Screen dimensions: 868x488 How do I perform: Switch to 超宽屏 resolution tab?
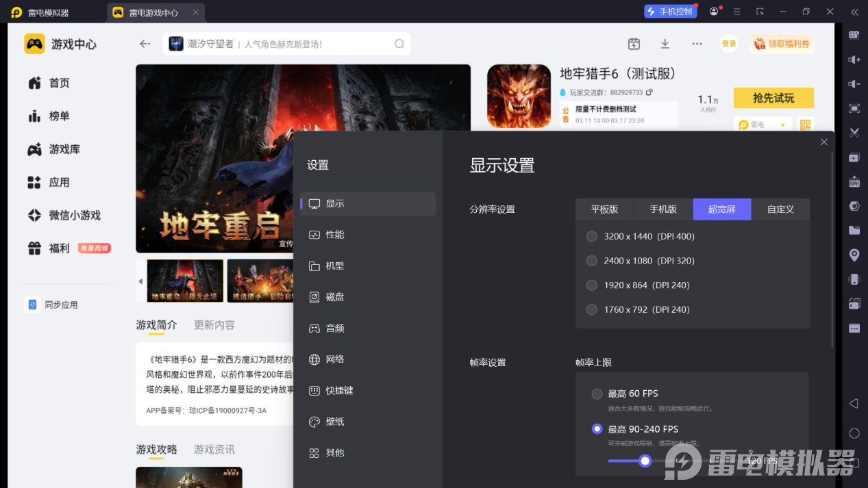point(722,209)
